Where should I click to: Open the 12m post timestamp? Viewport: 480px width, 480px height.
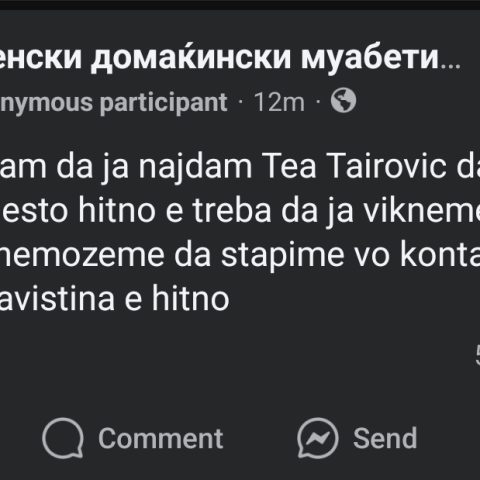[279, 102]
